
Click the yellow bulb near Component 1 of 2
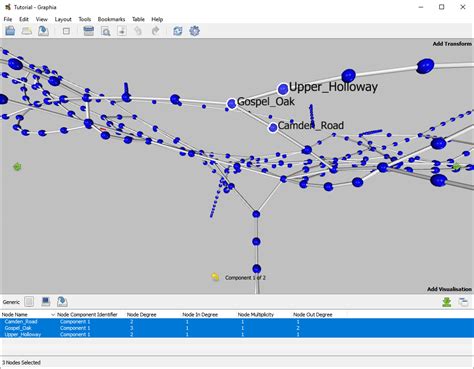point(215,277)
